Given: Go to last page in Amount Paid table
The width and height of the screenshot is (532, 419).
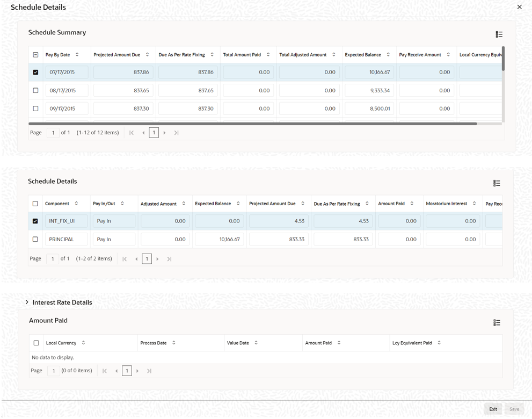Looking at the screenshot, I should pos(149,371).
